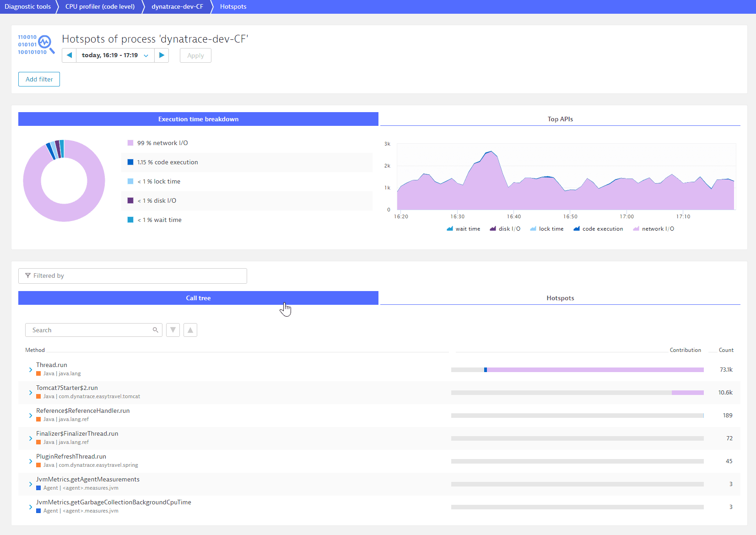Expand JvmMetrics.getAgentMeasurements row
Image resolution: width=756 pixels, height=535 pixels.
pyautogui.click(x=31, y=484)
